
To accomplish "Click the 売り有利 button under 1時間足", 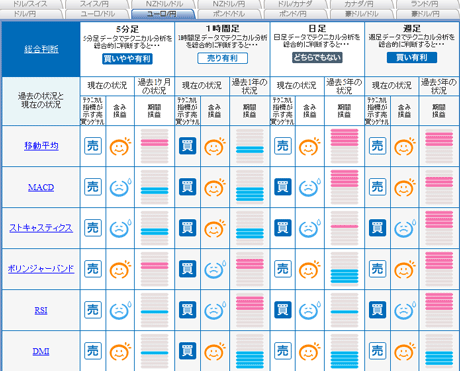I will pyautogui.click(x=222, y=58).
